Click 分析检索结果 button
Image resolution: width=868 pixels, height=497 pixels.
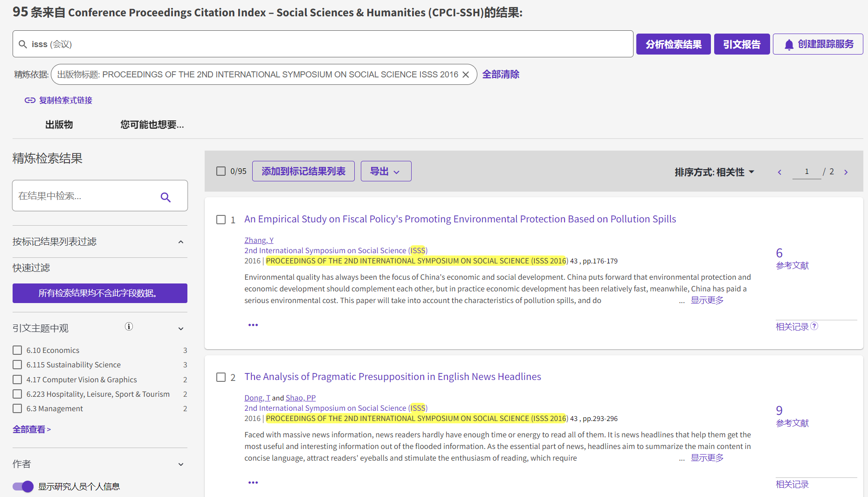click(x=674, y=44)
